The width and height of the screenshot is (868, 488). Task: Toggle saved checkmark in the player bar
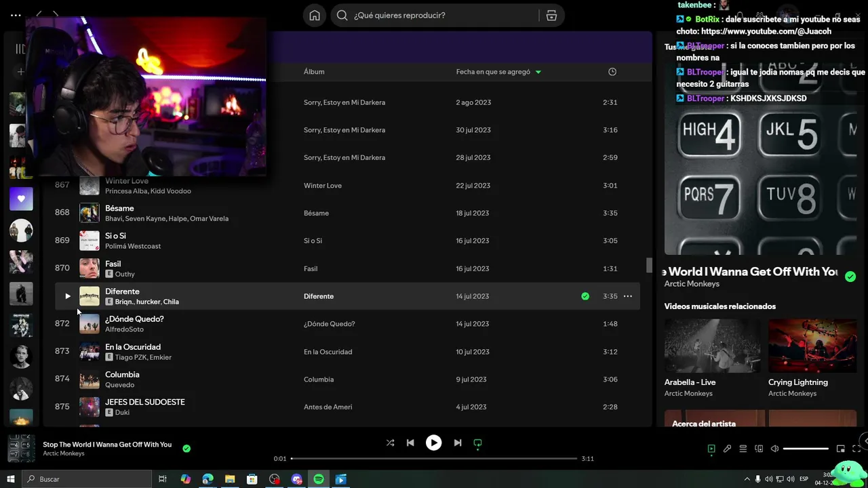click(x=186, y=448)
